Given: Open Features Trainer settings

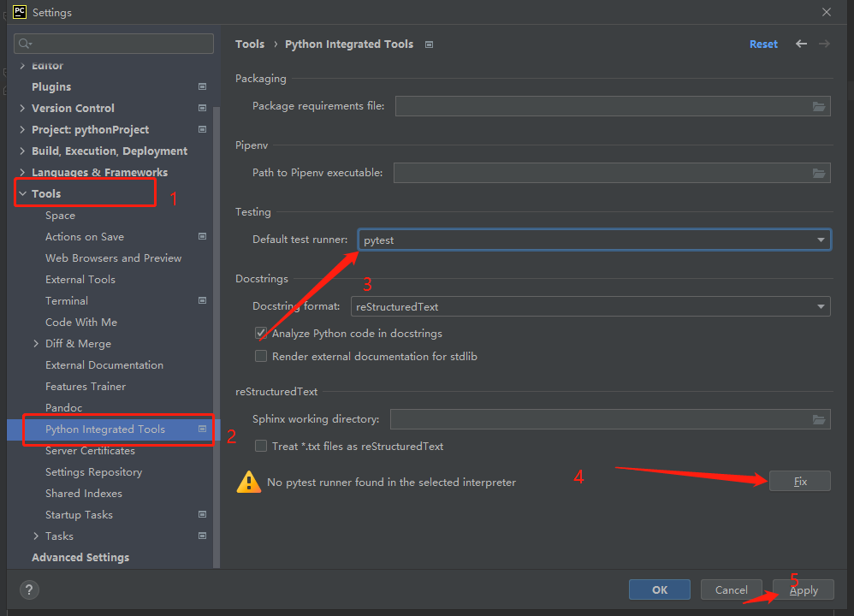Looking at the screenshot, I should pos(86,386).
